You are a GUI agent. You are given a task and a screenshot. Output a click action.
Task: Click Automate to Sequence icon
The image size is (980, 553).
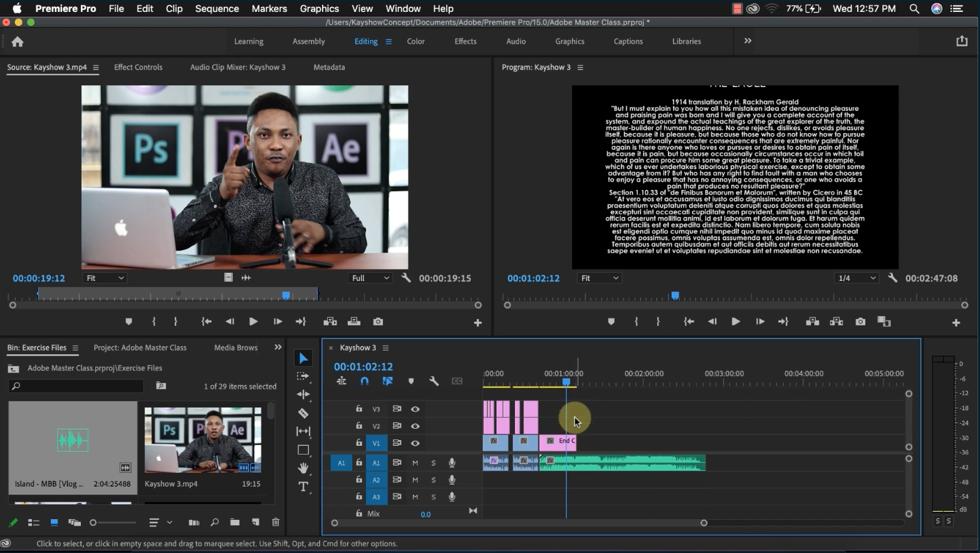pyautogui.click(x=194, y=522)
